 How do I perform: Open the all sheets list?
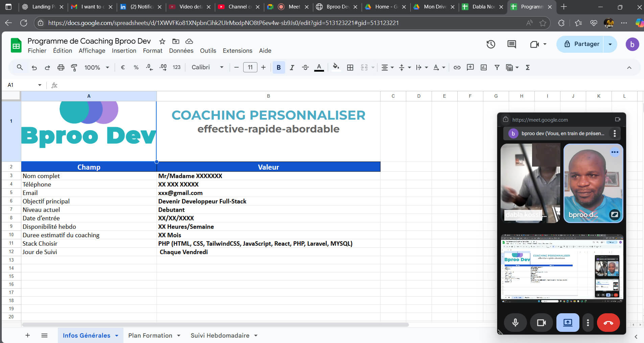pos(44,335)
